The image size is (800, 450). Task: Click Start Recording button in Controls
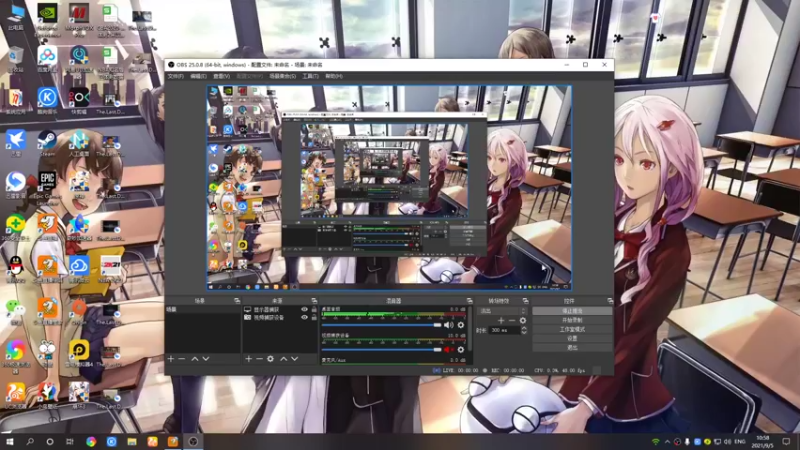click(x=572, y=320)
